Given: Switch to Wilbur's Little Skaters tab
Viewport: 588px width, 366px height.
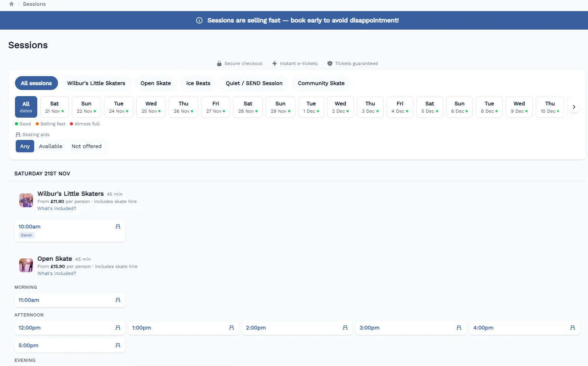Looking at the screenshot, I should pos(96,83).
